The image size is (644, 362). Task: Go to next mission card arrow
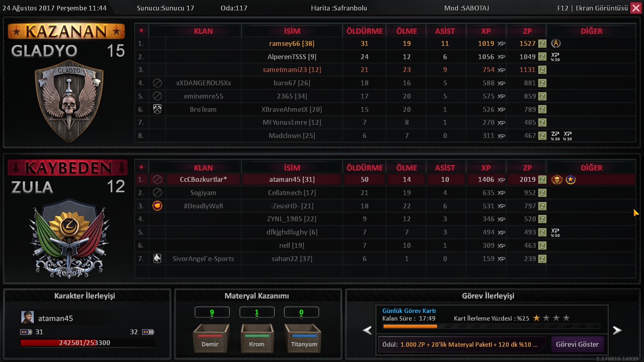(x=617, y=330)
